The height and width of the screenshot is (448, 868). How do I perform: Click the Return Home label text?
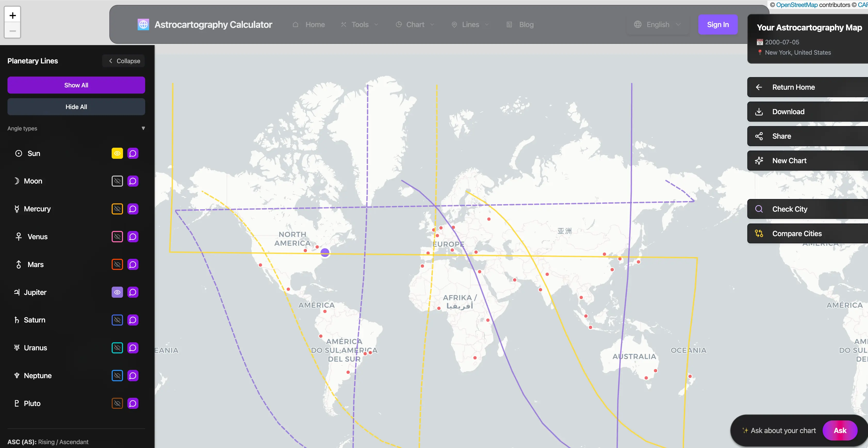793,87
